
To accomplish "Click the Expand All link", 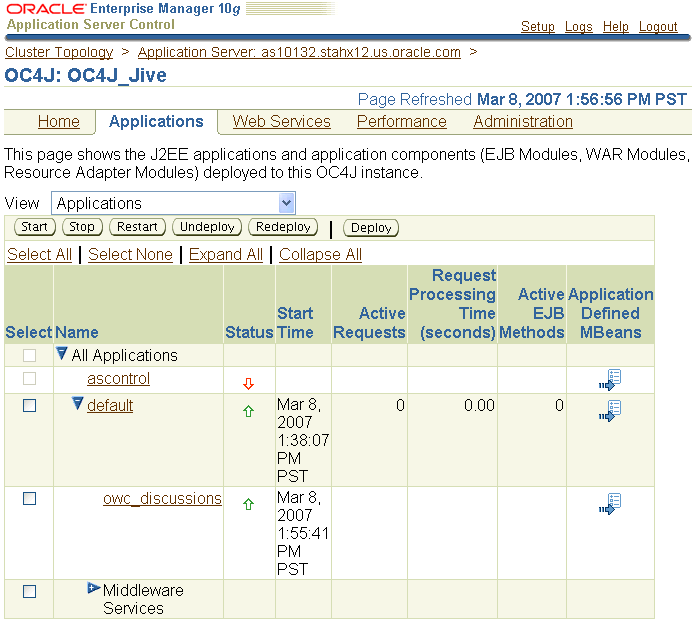I will point(226,254).
